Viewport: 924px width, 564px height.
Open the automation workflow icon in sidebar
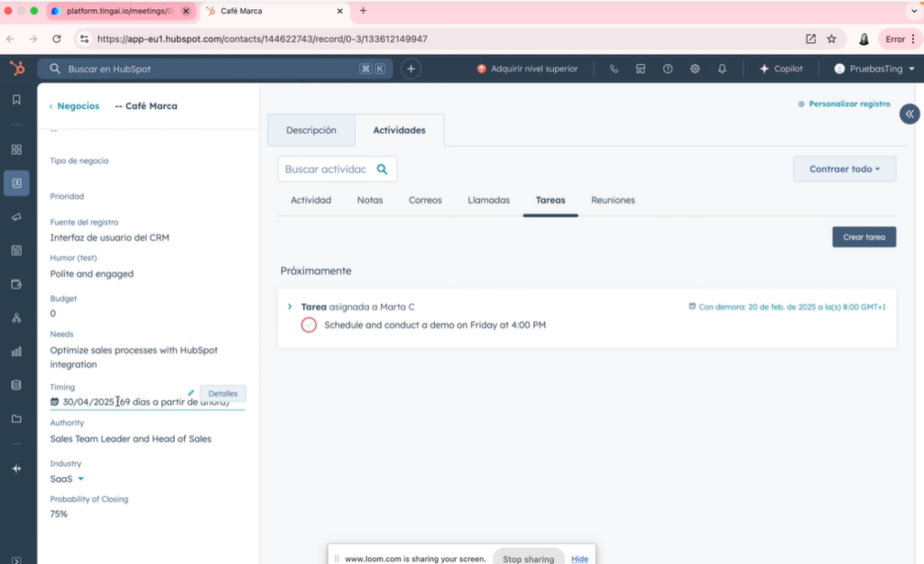[16, 318]
